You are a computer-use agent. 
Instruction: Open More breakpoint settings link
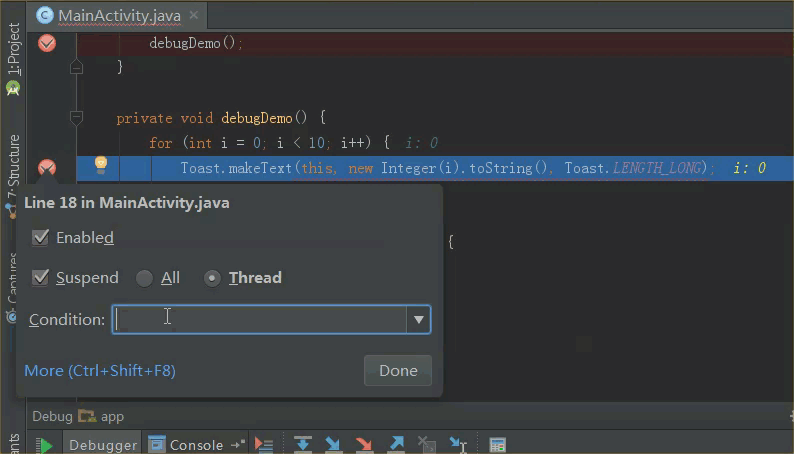100,370
